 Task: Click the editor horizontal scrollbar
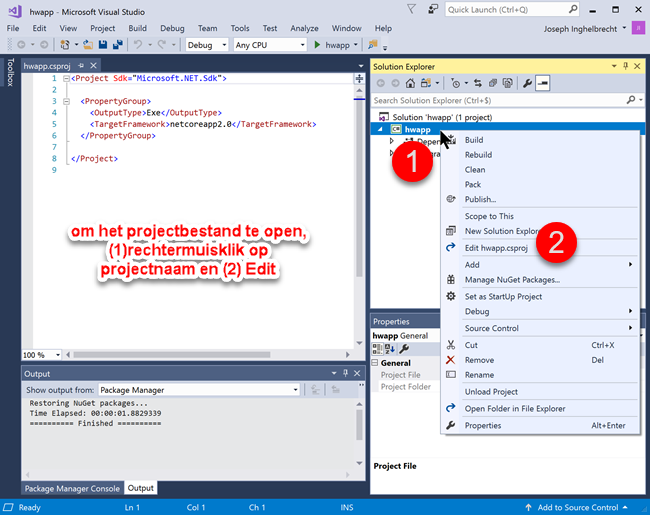(172, 355)
